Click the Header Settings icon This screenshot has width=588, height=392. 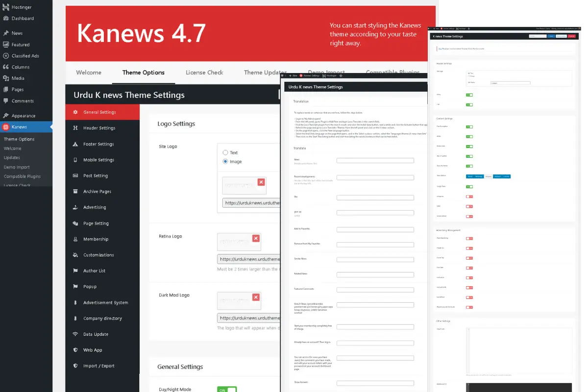[x=75, y=128]
